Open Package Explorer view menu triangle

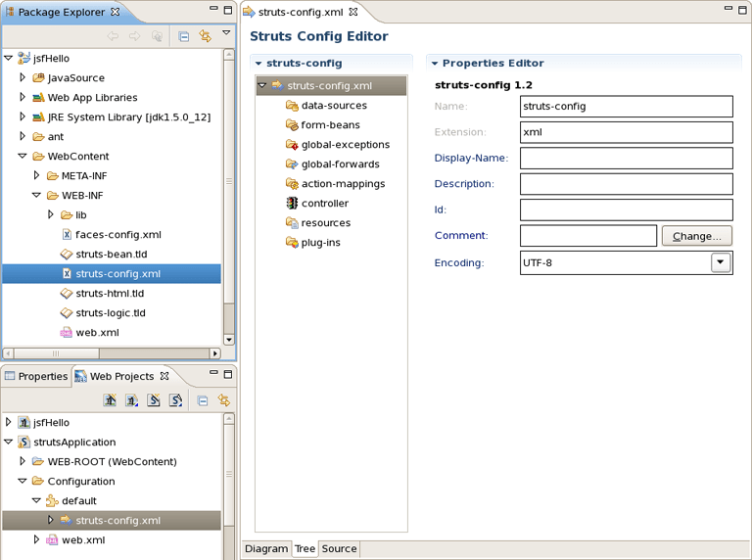click(x=226, y=32)
